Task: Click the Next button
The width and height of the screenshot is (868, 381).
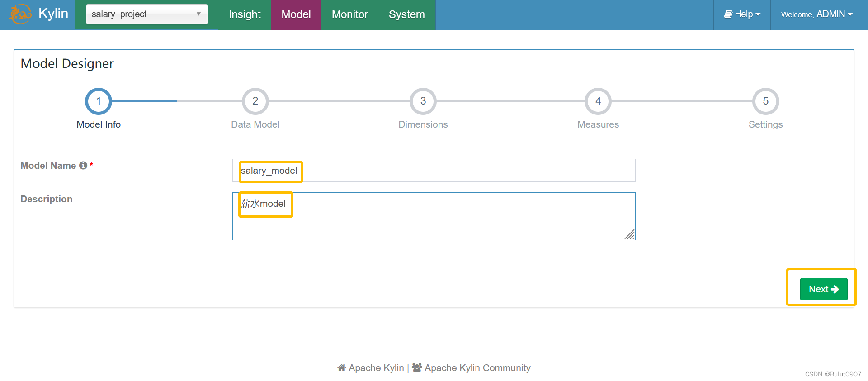Action: (x=824, y=289)
